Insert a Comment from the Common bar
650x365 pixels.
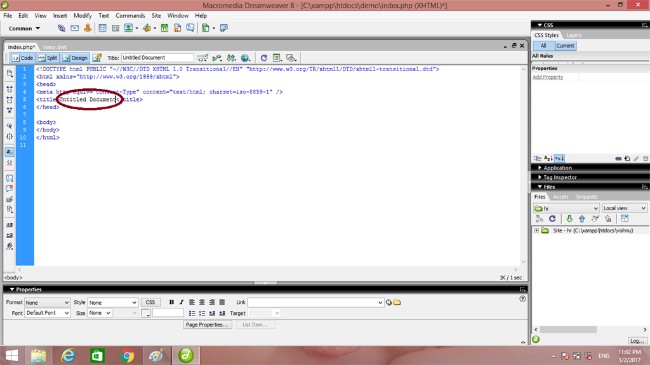190,28
